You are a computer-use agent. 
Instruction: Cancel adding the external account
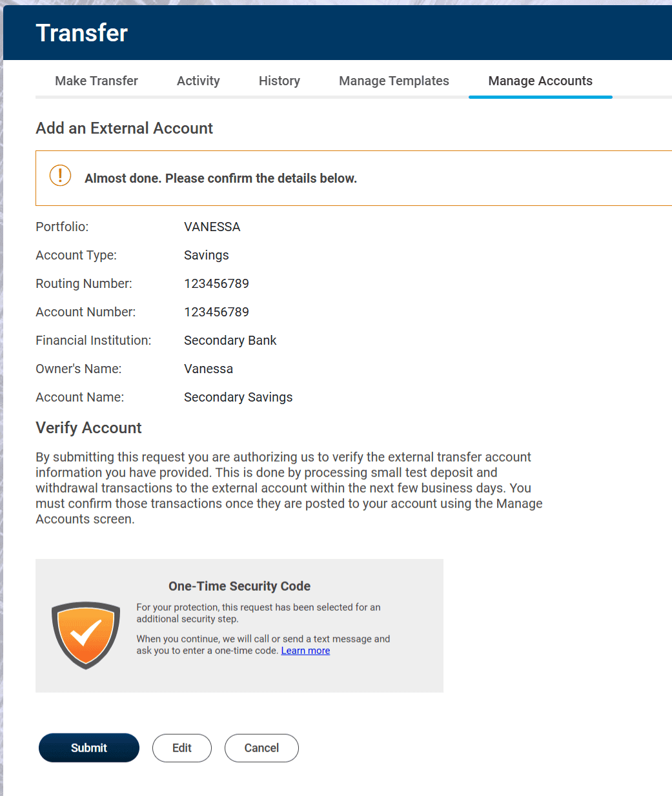pos(261,748)
